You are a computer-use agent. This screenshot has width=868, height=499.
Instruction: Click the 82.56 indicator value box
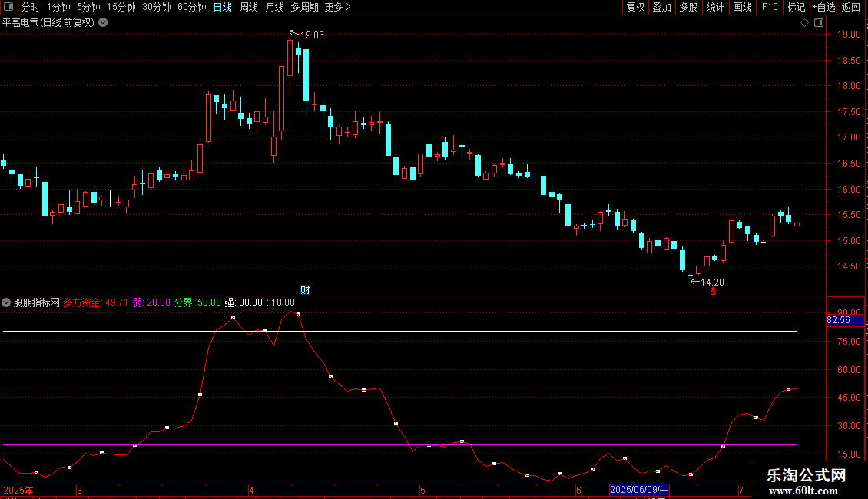pos(845,320)
